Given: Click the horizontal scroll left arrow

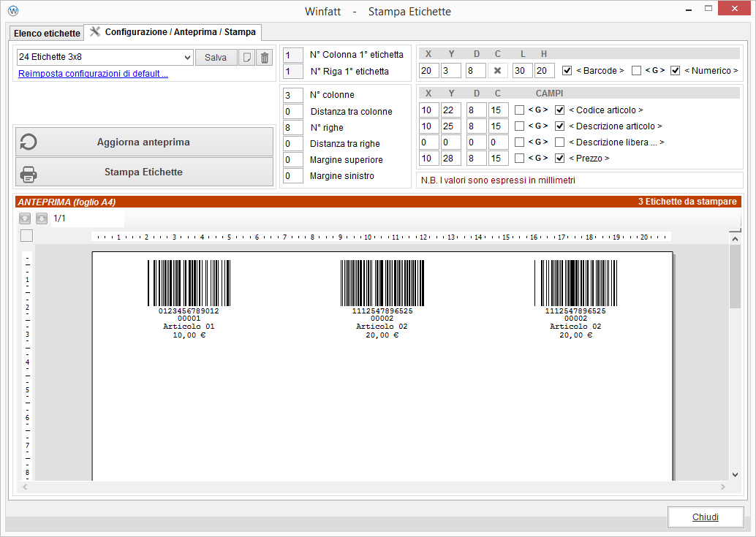Looking at the screenshot, I should [25, 487].
